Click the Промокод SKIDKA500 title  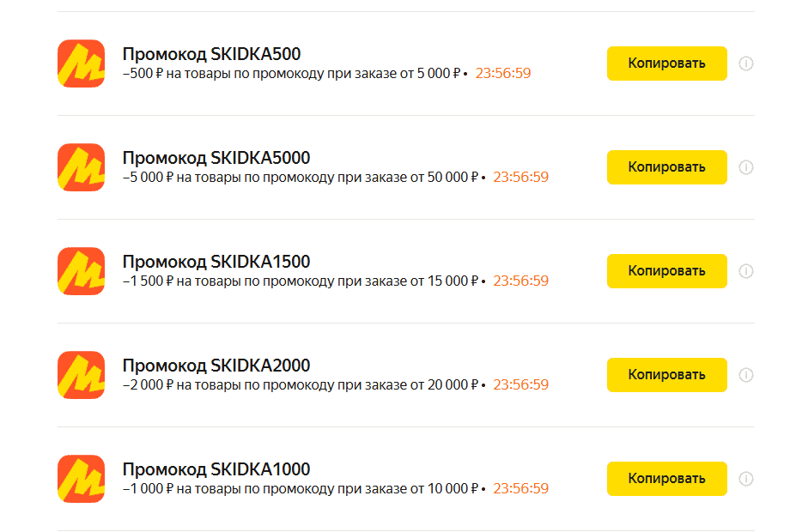click(x=211, y=54)
